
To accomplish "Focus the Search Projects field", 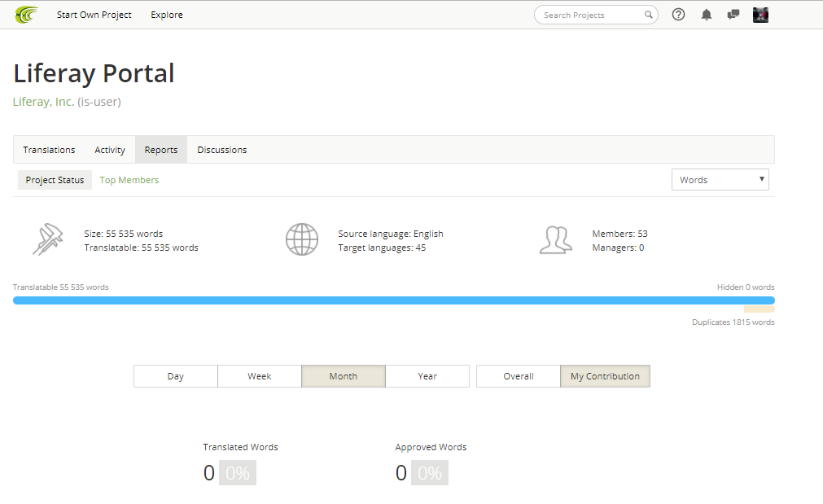I will coord(596,15).
